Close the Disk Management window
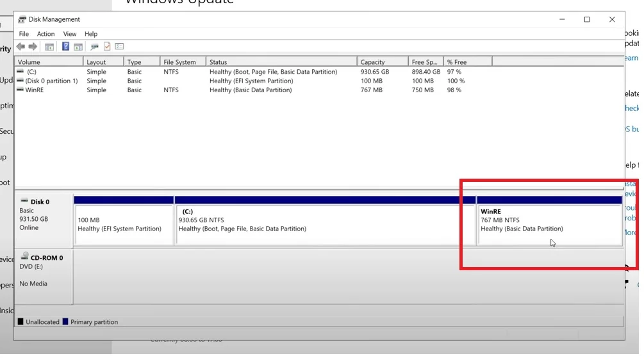The height and width of the screenshot is (358, 644). [612, 19]
